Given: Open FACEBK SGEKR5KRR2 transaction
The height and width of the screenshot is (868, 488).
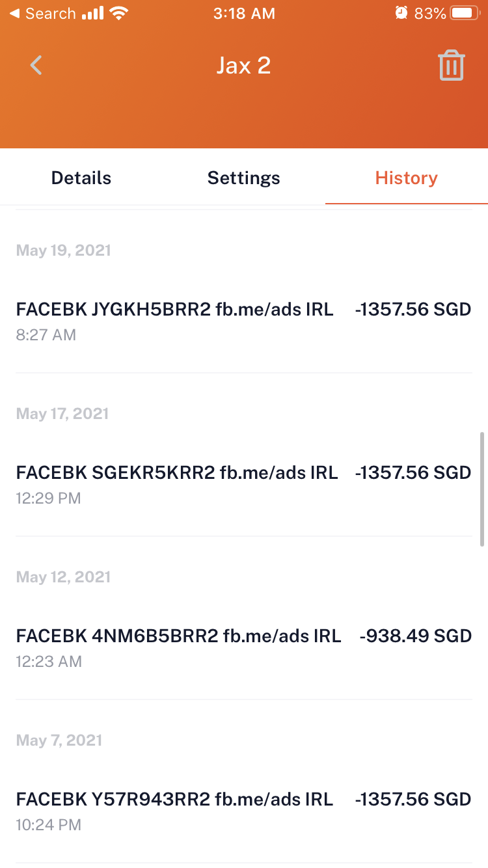Looking at the screenshot, I should [x=177, y=473].
